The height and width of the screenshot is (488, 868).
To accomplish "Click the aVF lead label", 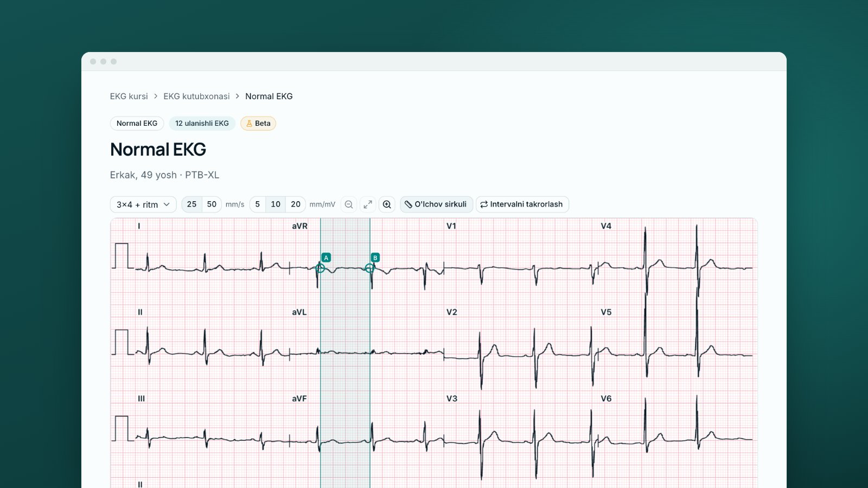I will pos(299,399).
